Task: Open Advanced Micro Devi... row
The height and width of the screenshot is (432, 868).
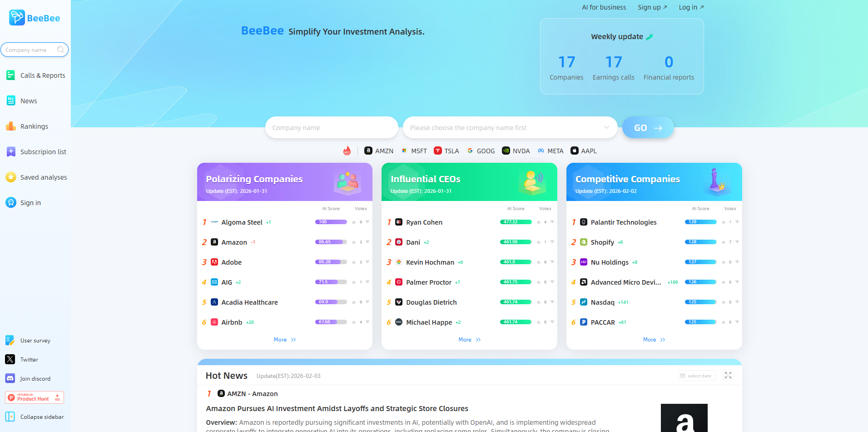Action: click(654, 282)
